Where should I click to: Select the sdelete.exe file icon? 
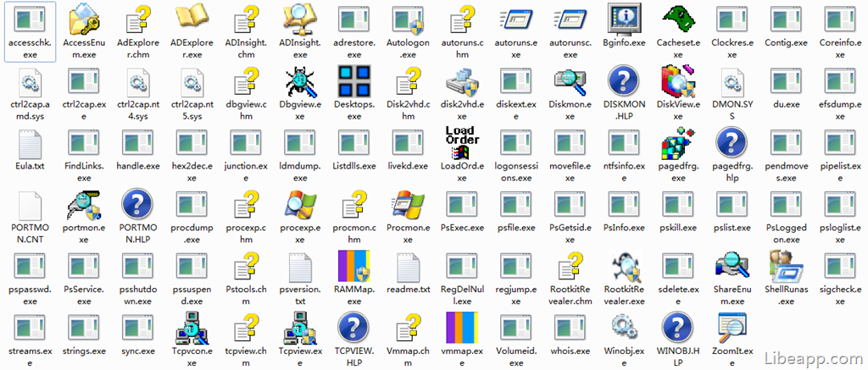point(678,267)
